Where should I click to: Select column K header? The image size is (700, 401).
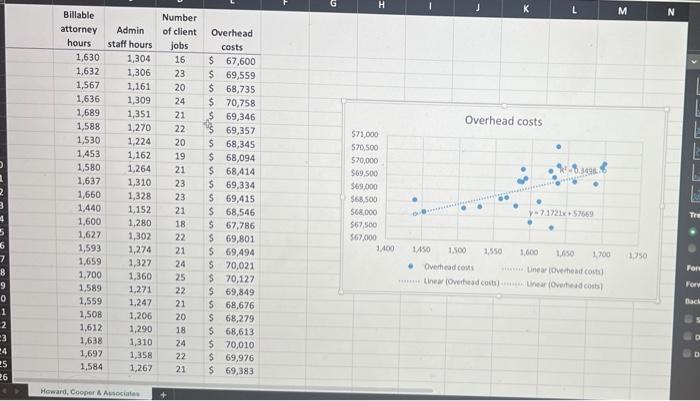click(526, 8)
